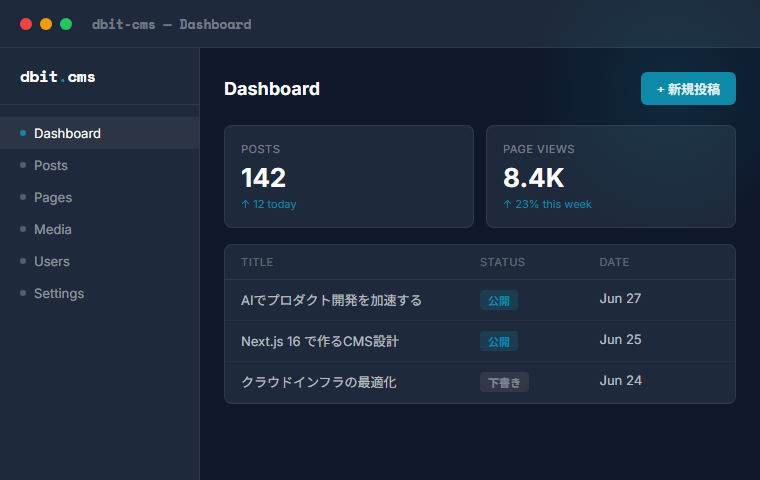
Task: Click the PAGE VIEWS card label
Action: coord(538,149)
